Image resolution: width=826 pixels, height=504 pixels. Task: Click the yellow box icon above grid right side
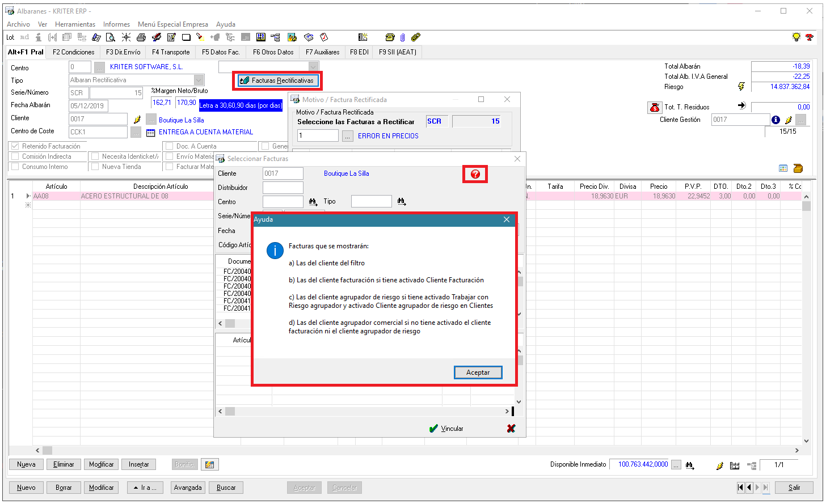coord(798,168)
